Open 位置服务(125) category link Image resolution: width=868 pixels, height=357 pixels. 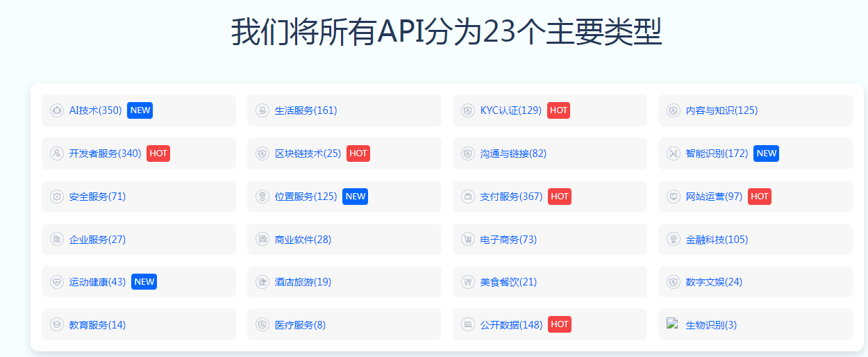pos(306,197)
